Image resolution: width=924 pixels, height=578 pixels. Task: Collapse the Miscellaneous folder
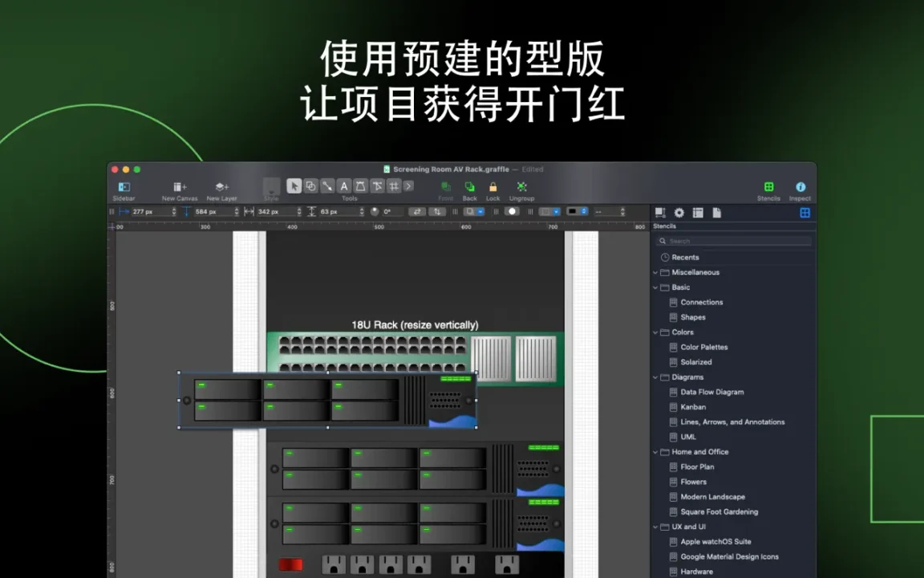click(655, 272)
